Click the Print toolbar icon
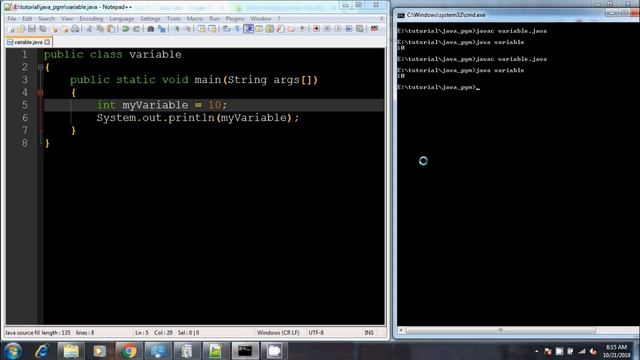The width and height of the screenshot is (640, 360). [75, 29]
